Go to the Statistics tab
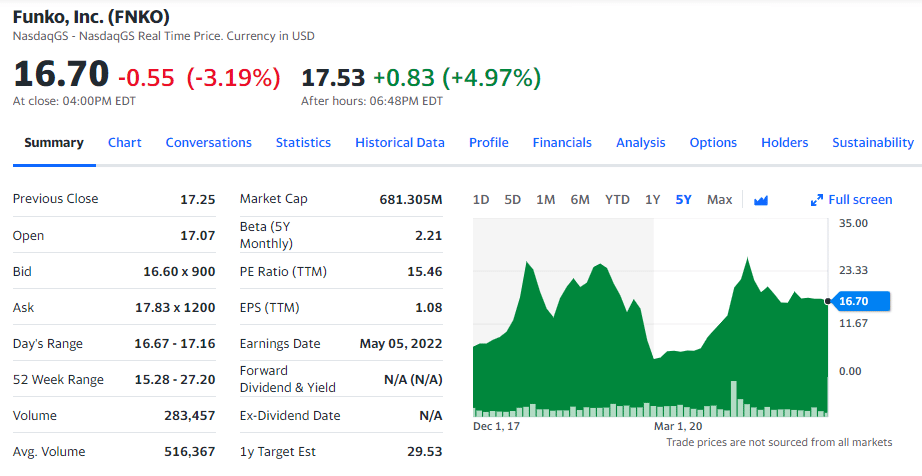The width and height of the screenshot is (922, 476). point(303,143)
